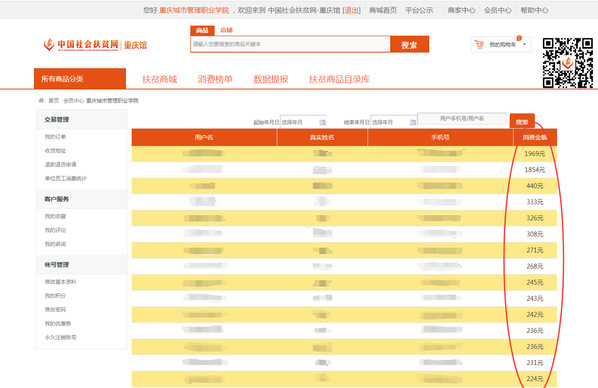
Task: Open the 扶贫商城 navigation item
Action: [160, 79]
